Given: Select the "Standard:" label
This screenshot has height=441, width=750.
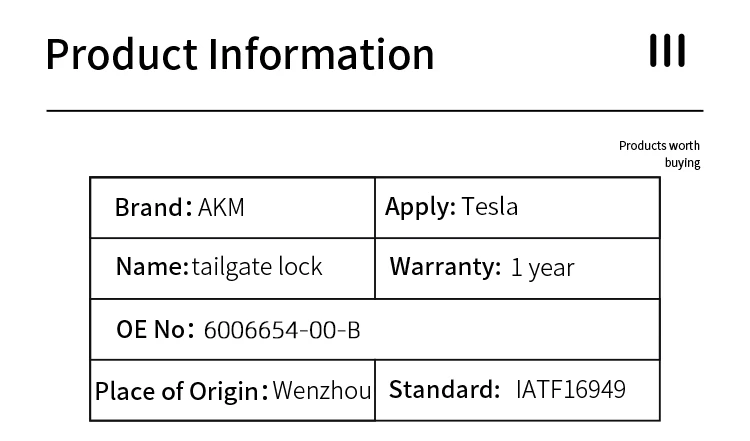Looking at the screenshot, I should pos(444,389).
